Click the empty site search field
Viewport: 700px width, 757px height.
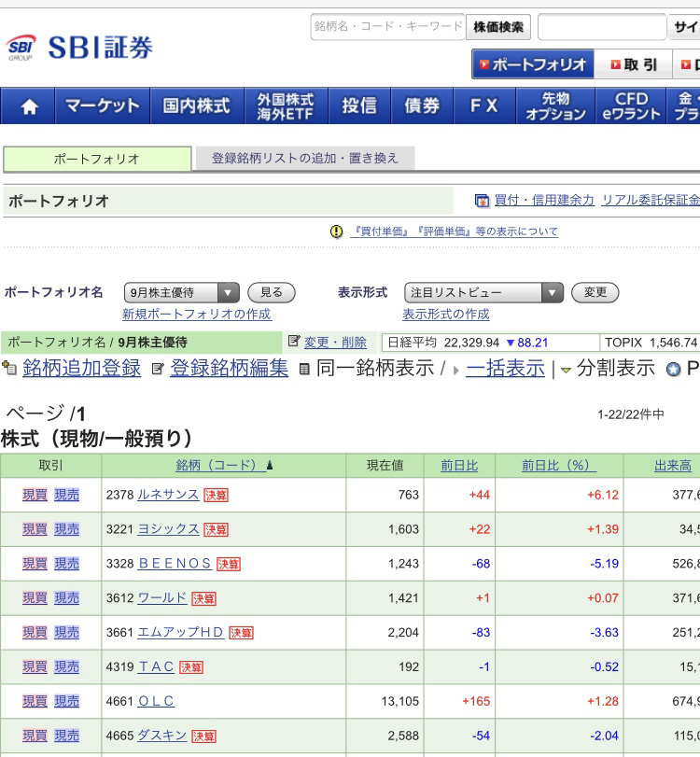602,27
